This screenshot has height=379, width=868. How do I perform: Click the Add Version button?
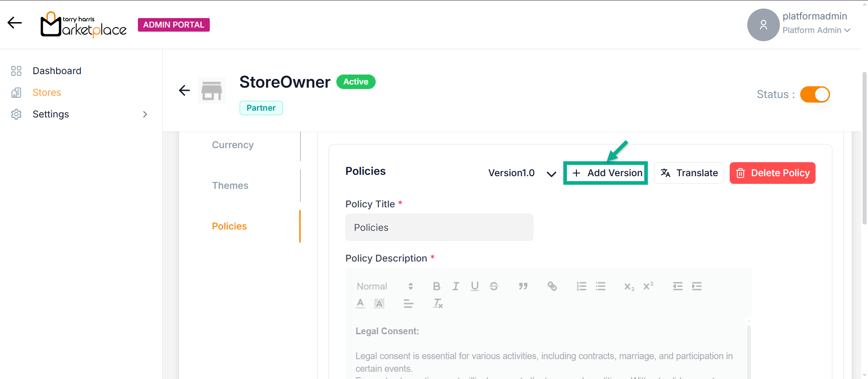pyautogui.click(x=605, y=173)
